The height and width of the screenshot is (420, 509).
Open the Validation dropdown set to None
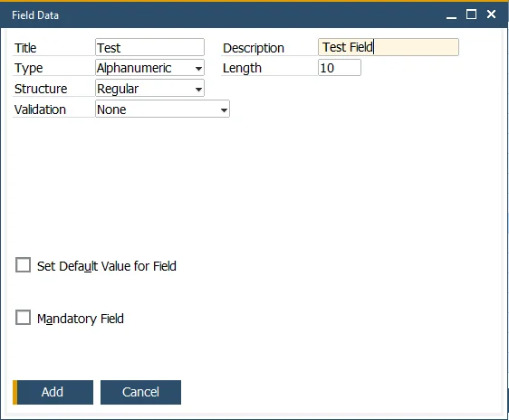162,109
